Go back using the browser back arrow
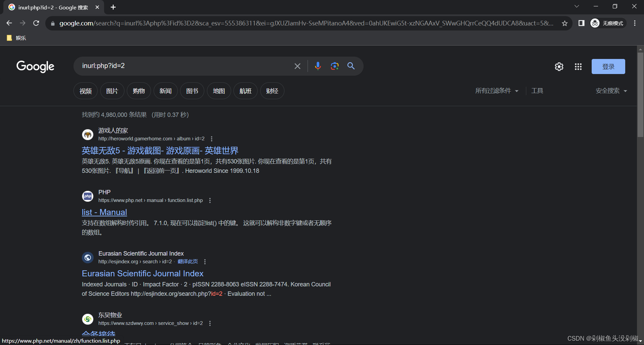 9,23
